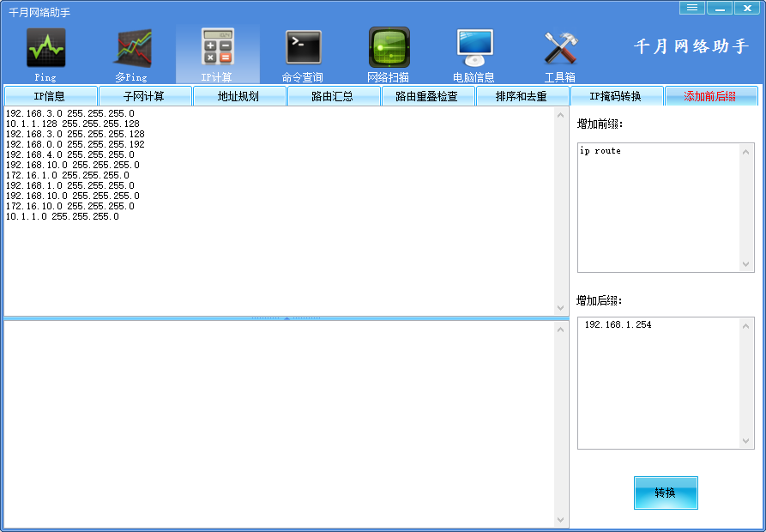
Task: Close the 千月网络助手 window
Action: 747,8
